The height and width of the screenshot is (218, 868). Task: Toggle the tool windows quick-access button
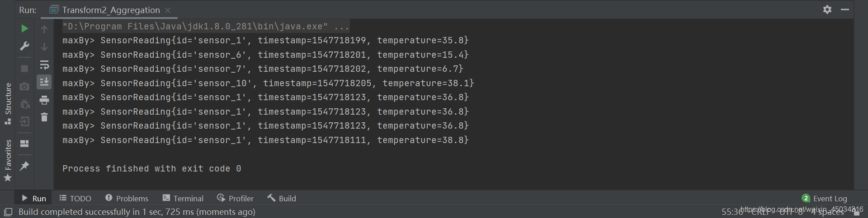[x=8, y=212]
